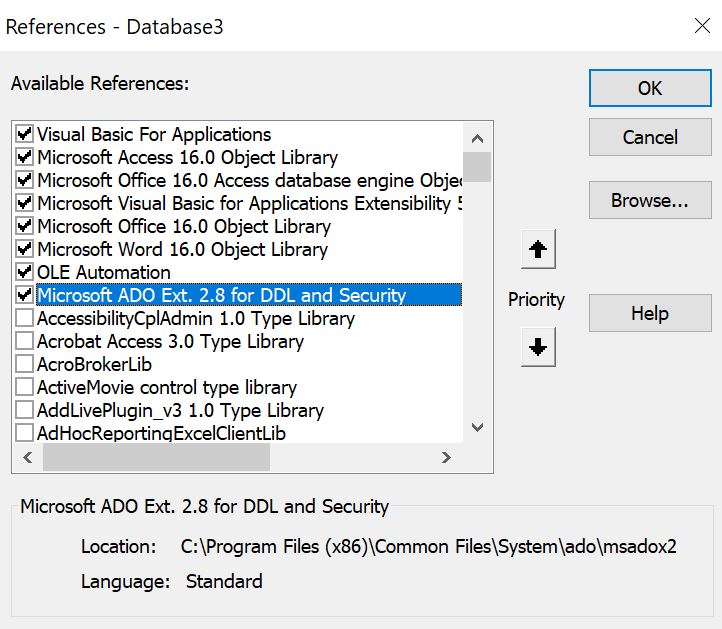The width and height of the screenshot is (722, 629).
Task: Click the OK button
Action: (650, 88)
